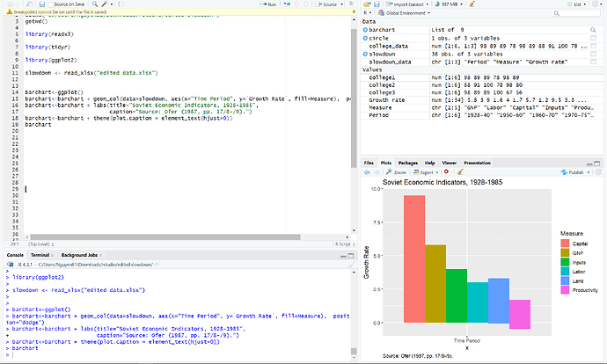Viewport: 607px width, 364px height.
Task: Search the environment search field
Action: coord(575,13)
